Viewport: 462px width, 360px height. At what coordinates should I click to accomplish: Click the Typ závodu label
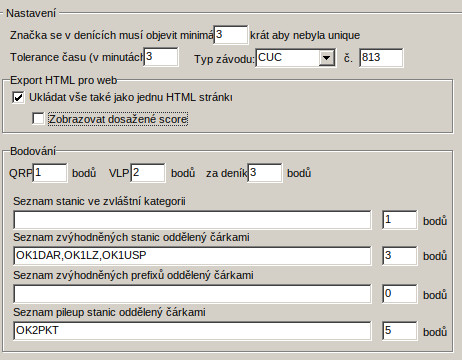click(224, 59)
